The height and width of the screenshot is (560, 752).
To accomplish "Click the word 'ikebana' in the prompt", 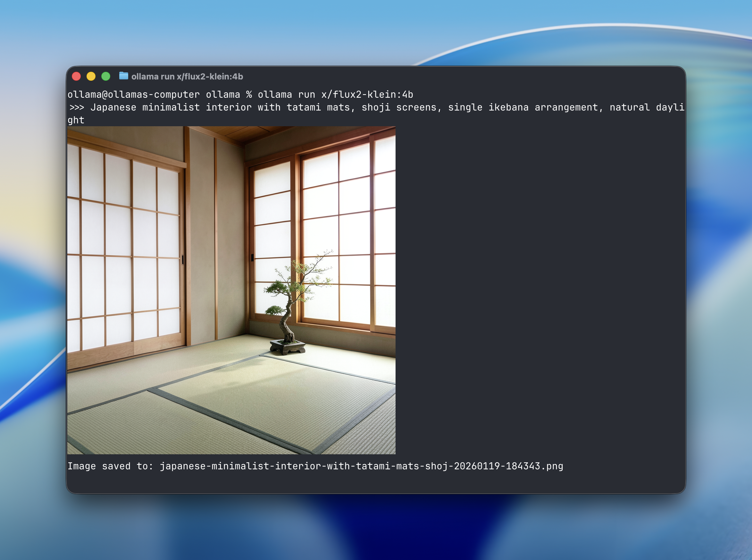I will [508, 107].
